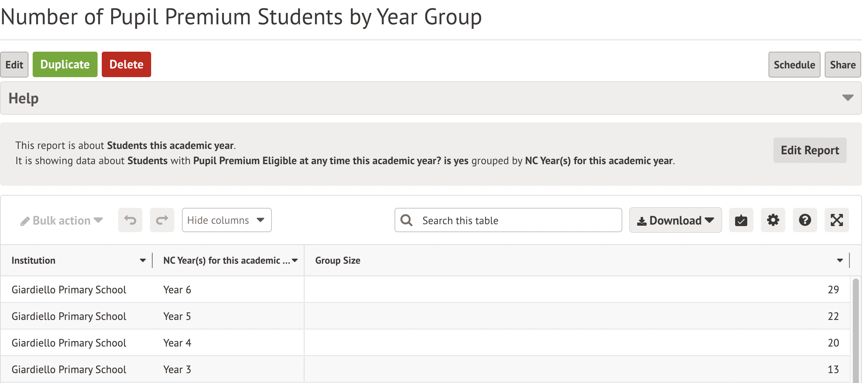Screen dimensions: 868x383
Task: Open the Bulk action menu
Action: (62, 220)
